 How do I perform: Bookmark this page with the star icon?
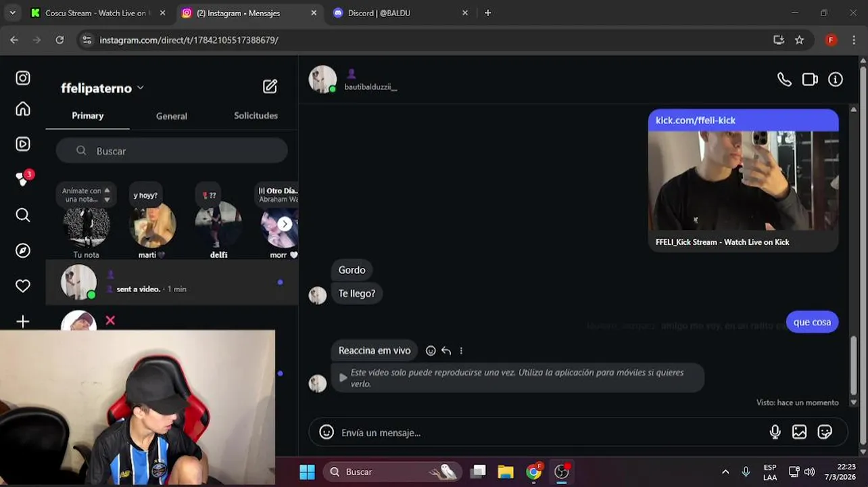coord(799,40)
